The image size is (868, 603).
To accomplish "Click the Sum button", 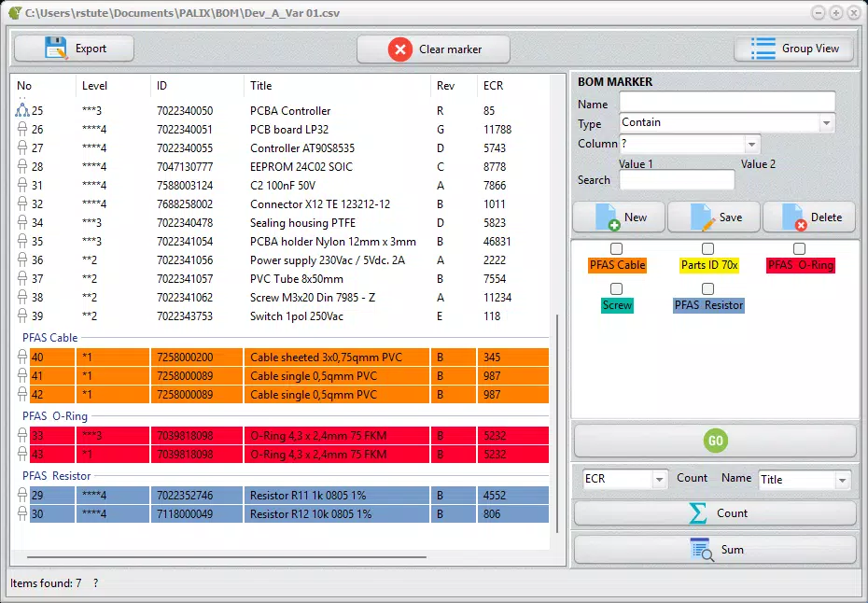I will [715, 549].
